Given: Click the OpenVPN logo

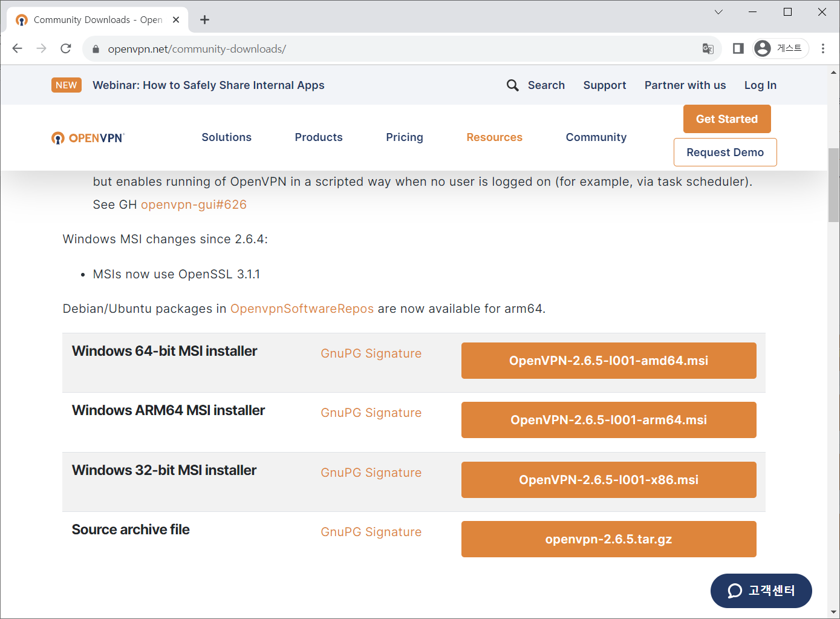Looking at the screenshot, I should point(88,138).
